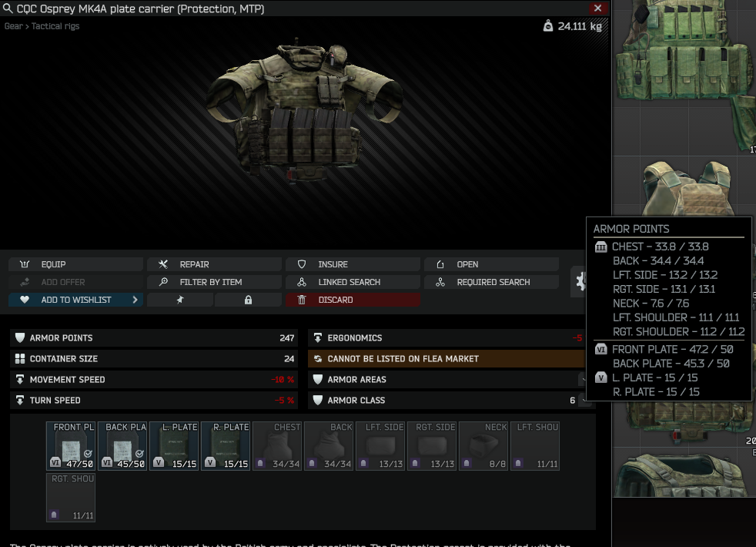The width and height of the screenshot is (756, 547).
Task: Click Cannot Be Listed On Flea Market banner
Action: 447,358
